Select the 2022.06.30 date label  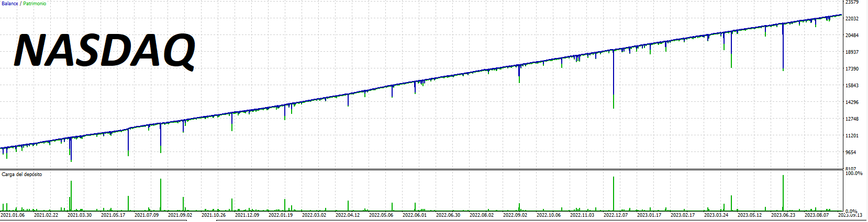tap(448, 215)
